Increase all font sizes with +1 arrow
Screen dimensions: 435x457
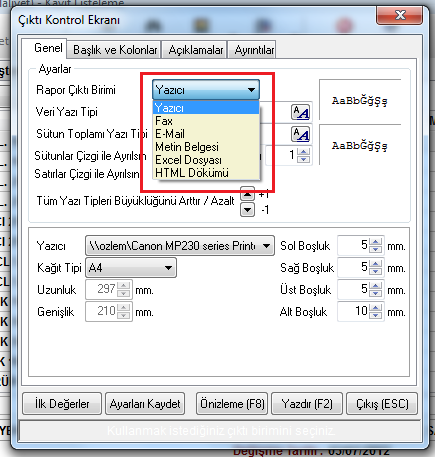click(247, 193)
